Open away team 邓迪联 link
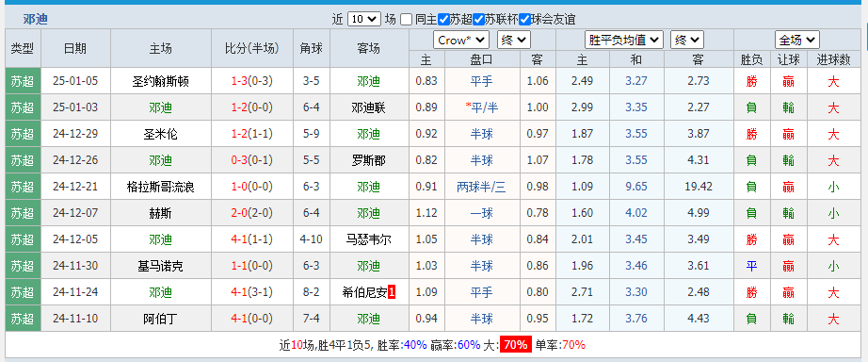868x362 pixels. coord(368,108)
